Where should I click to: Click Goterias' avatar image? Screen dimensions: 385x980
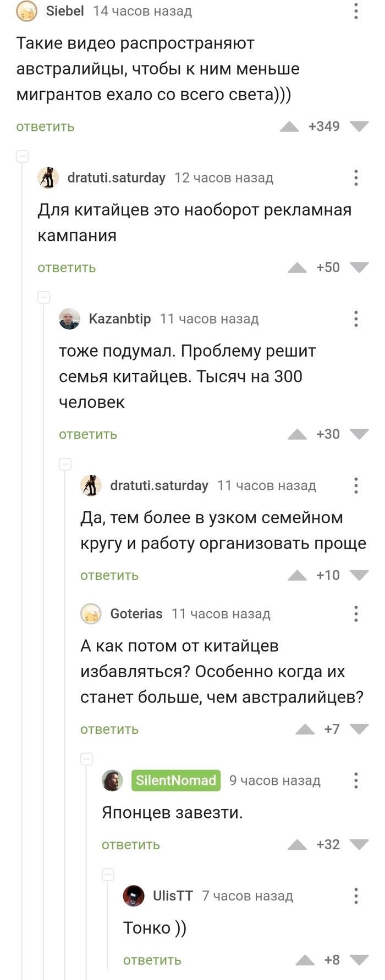pyautogui.click(x=91, y=614)
